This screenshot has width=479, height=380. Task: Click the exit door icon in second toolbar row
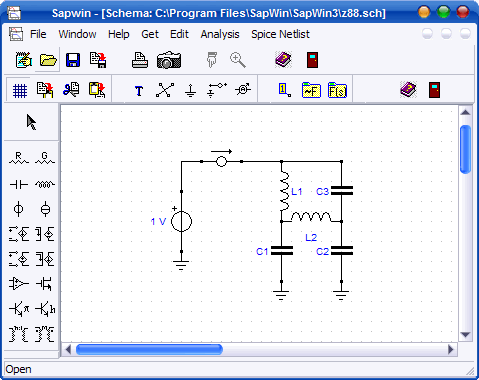click(434, 90)
